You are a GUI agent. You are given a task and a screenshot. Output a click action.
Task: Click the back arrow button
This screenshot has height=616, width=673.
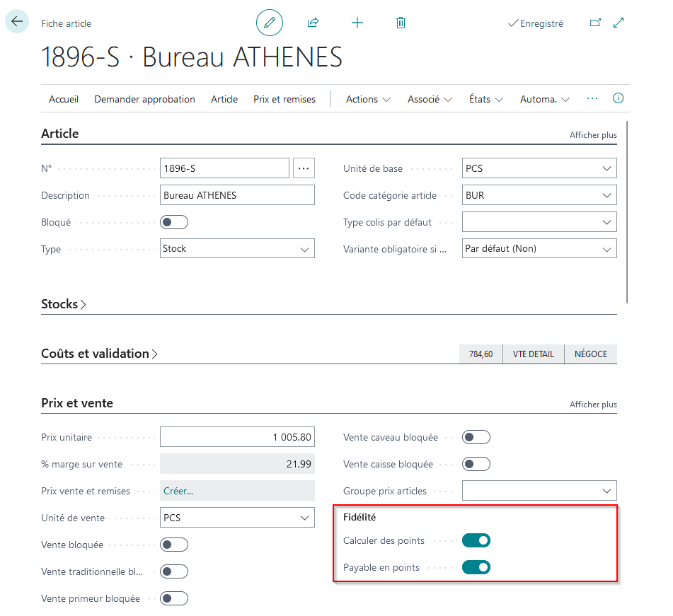click(x=17, y=21)
